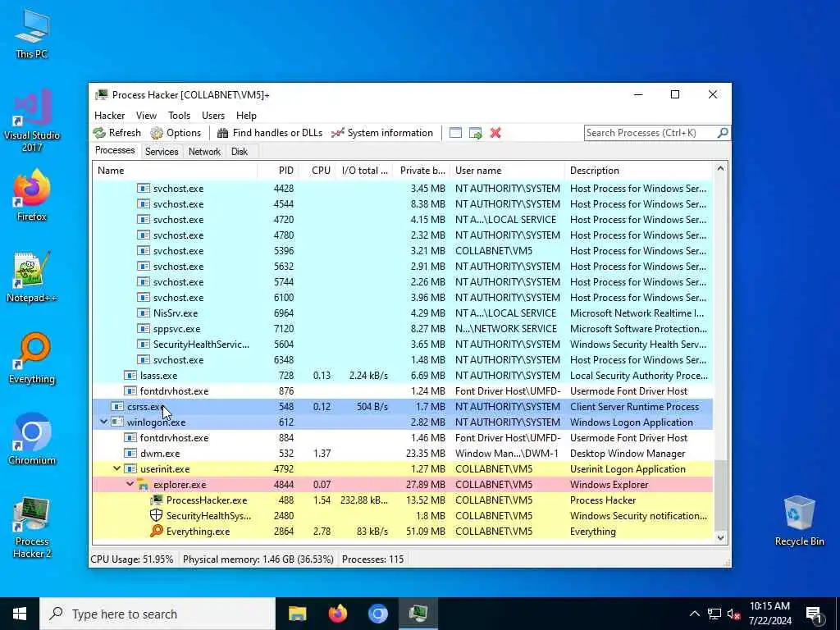Viewport: 840px width, 630px height.
Task: Select the Recycle Bin desktop icon
Action: [799, 521]
